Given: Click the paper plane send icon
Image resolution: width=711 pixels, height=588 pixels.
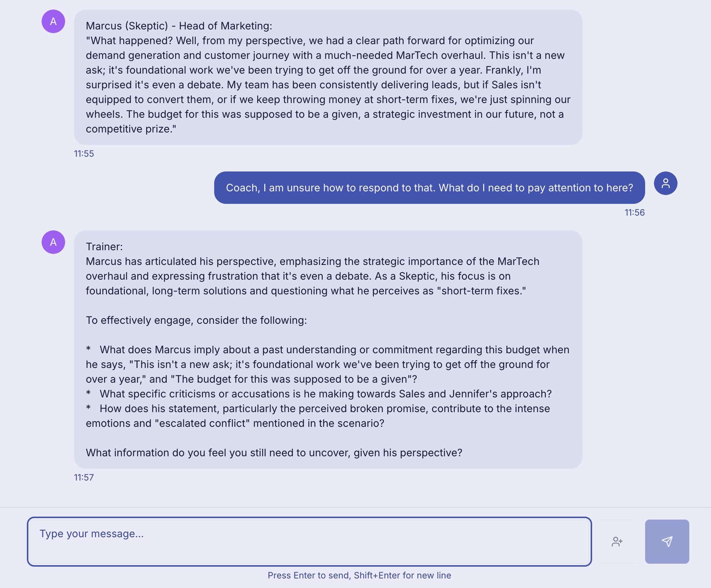Looking at the screenshot, I should pyautogui.click(x=667, y=542).
